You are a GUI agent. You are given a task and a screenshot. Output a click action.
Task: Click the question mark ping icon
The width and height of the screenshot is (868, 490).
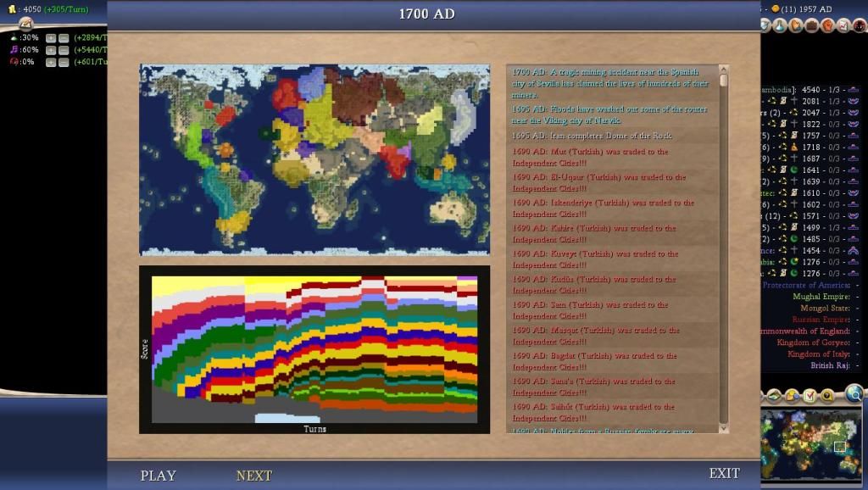tap(827, 397)
